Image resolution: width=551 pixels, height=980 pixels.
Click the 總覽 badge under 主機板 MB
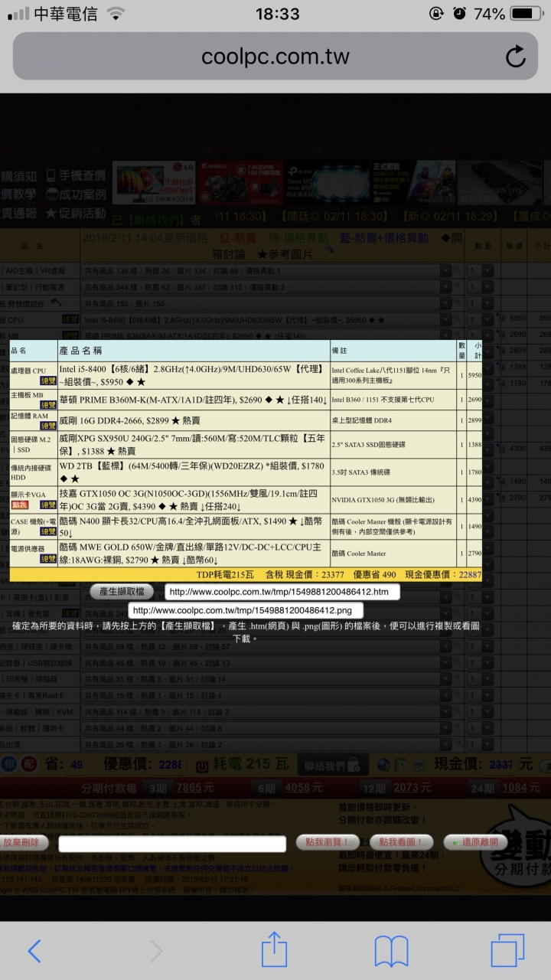pos(48,406)
